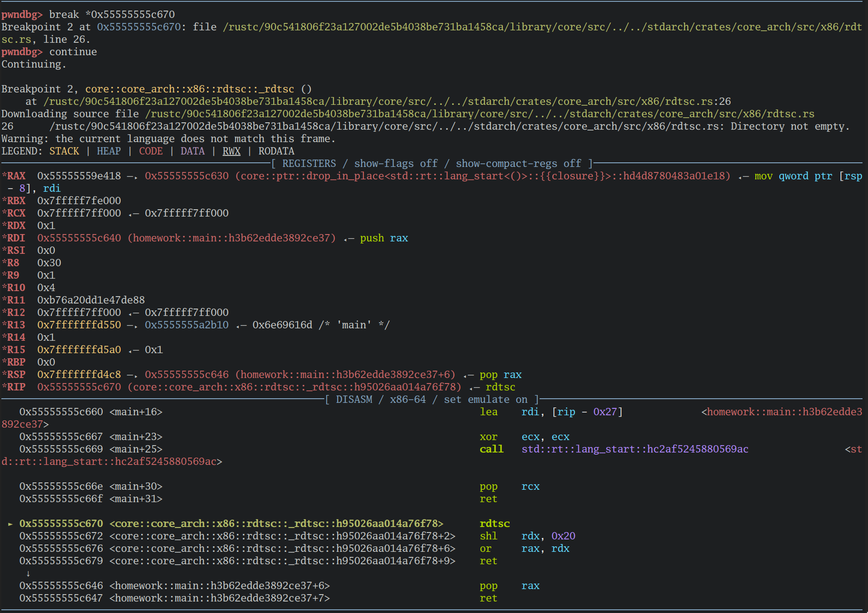Click the R11 value 0xb76a20dd1e47de88
868x613 pixels.
pos(91,300)
